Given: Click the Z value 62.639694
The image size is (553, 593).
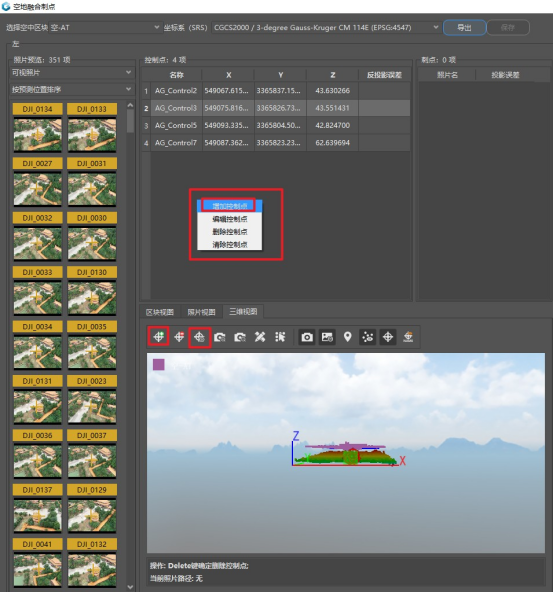Looking at the screenshot, I should click(x=332, y=143).
